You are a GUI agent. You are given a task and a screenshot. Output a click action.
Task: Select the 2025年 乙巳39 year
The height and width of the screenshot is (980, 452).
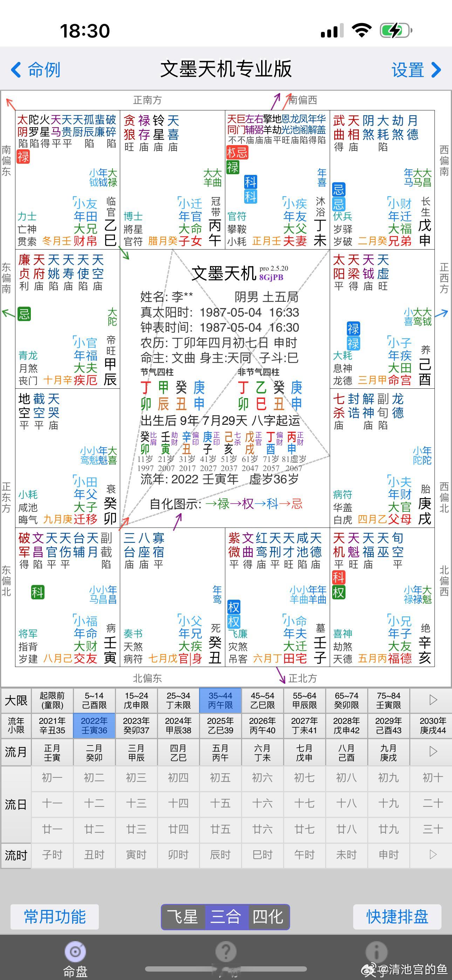220,726
